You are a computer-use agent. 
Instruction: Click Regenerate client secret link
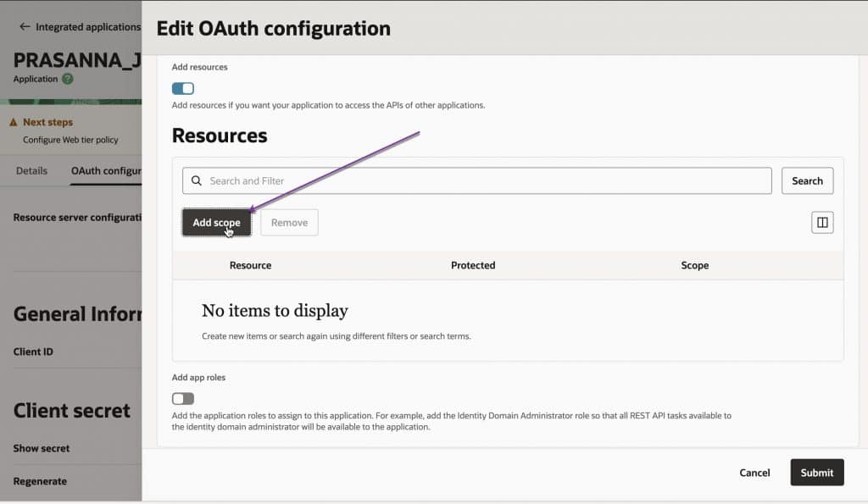tap(40, 481)
